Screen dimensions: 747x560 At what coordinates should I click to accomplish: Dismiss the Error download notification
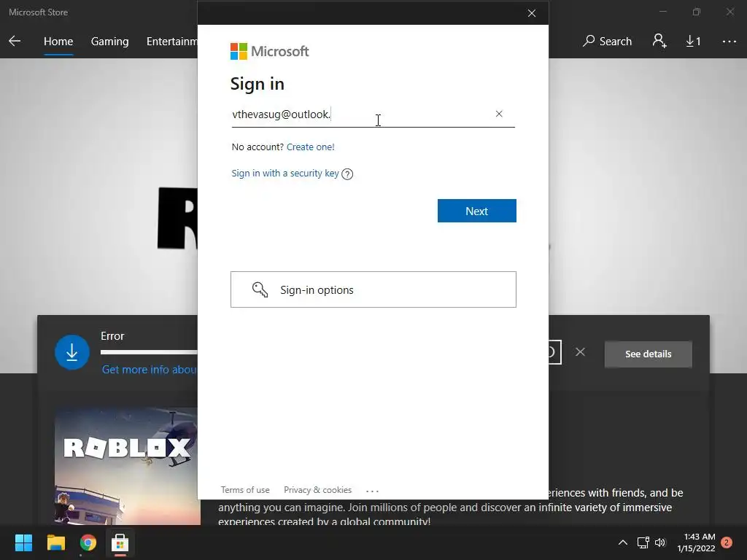[x=580, y=352]
